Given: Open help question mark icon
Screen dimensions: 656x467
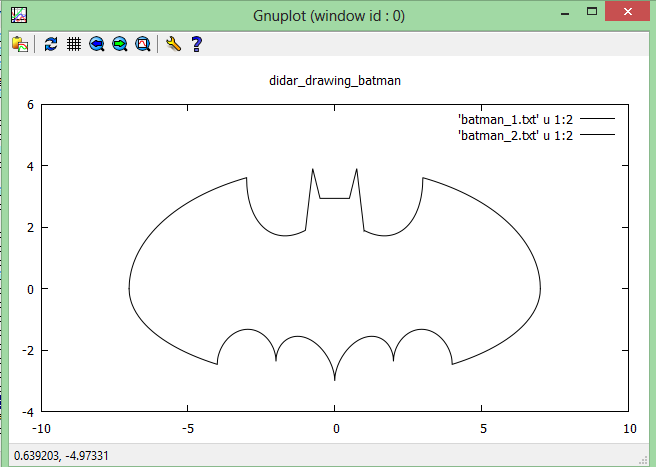Looking at the screenshot, I should (x=197, y=44).
